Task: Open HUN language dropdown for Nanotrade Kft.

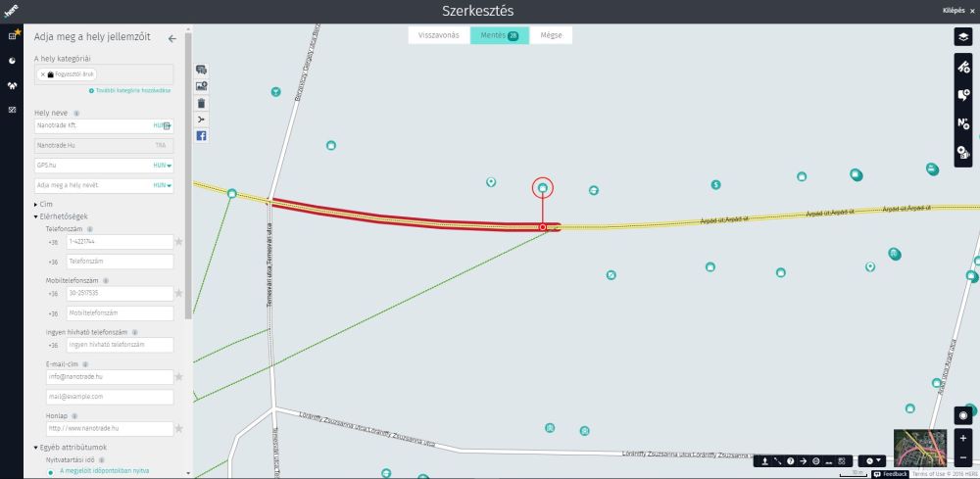Action: pyautogui.click(x=163, y=125)
